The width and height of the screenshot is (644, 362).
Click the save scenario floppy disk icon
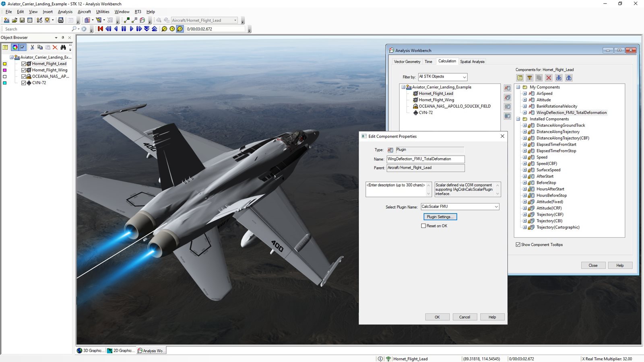pos(22,20)
